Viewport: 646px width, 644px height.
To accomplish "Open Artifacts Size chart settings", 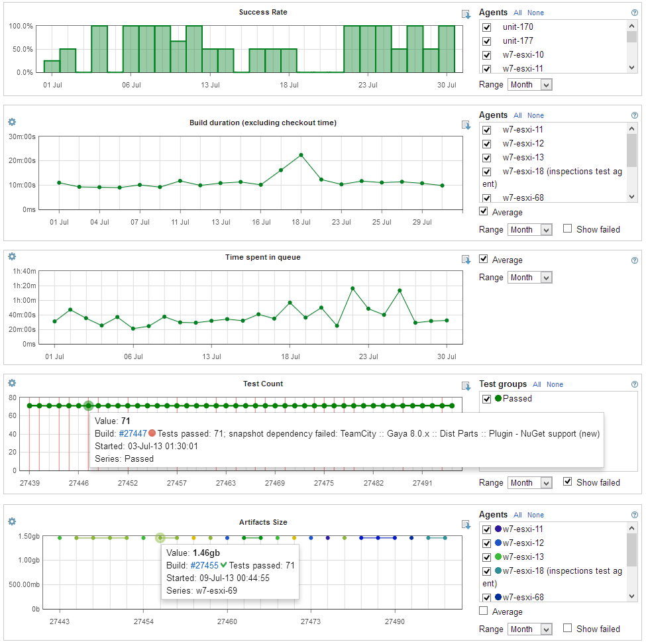I will coord(11,521).
